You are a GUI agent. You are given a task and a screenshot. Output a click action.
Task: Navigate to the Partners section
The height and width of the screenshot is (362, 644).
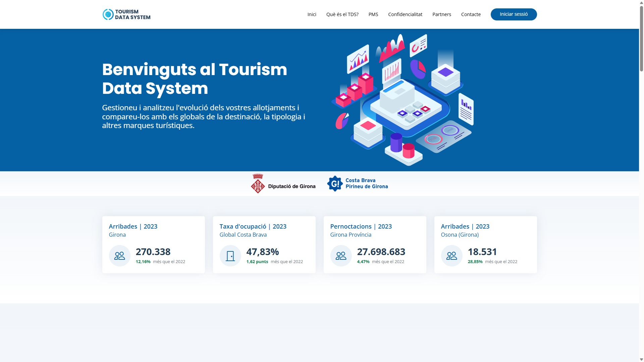[x=441, y=14]
